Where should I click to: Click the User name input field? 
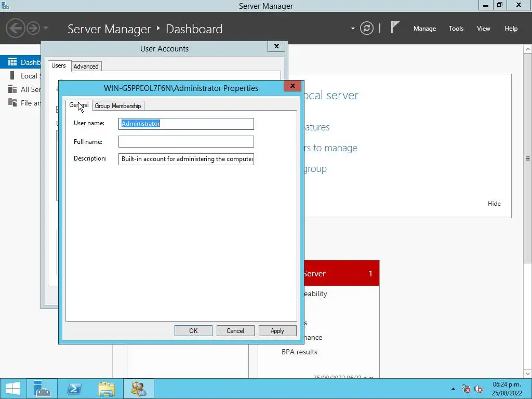point(186,124)
